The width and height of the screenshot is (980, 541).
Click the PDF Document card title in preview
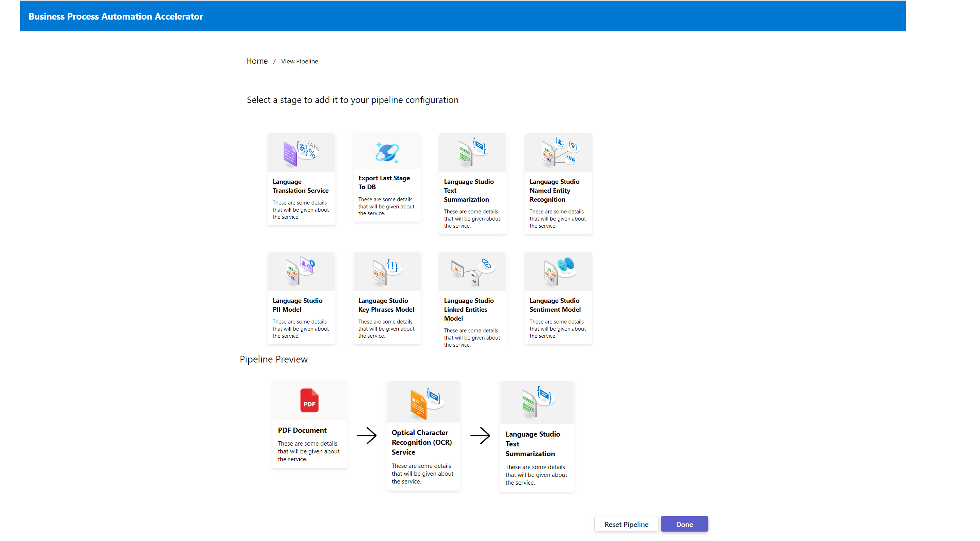point(302,430)
